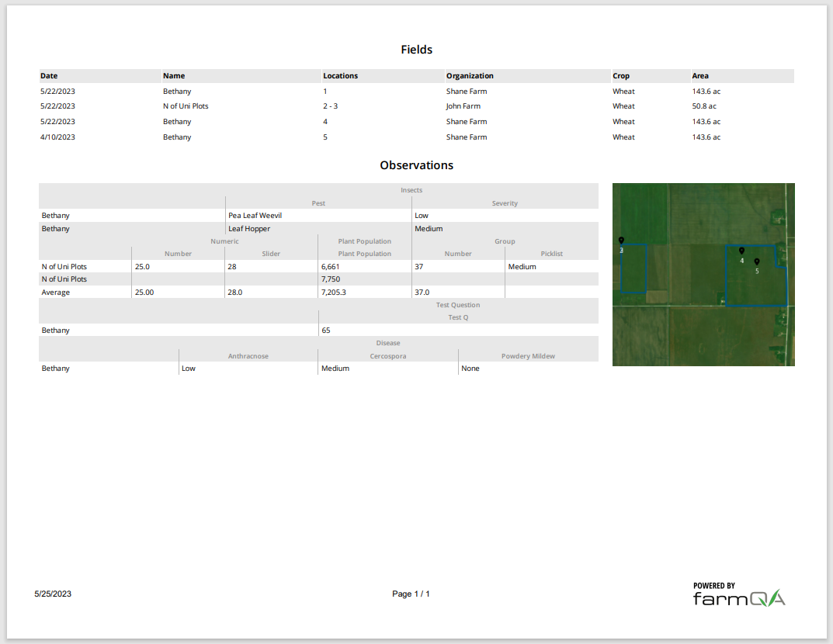
Task: Open the satellite field map image
Action: [703, 275]
